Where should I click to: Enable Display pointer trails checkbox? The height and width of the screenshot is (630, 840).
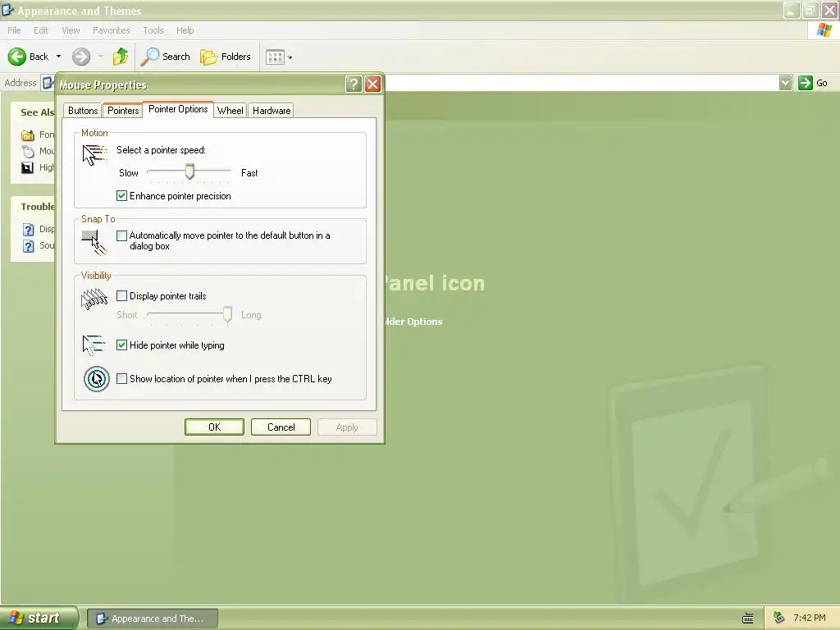tap(121, 295)
